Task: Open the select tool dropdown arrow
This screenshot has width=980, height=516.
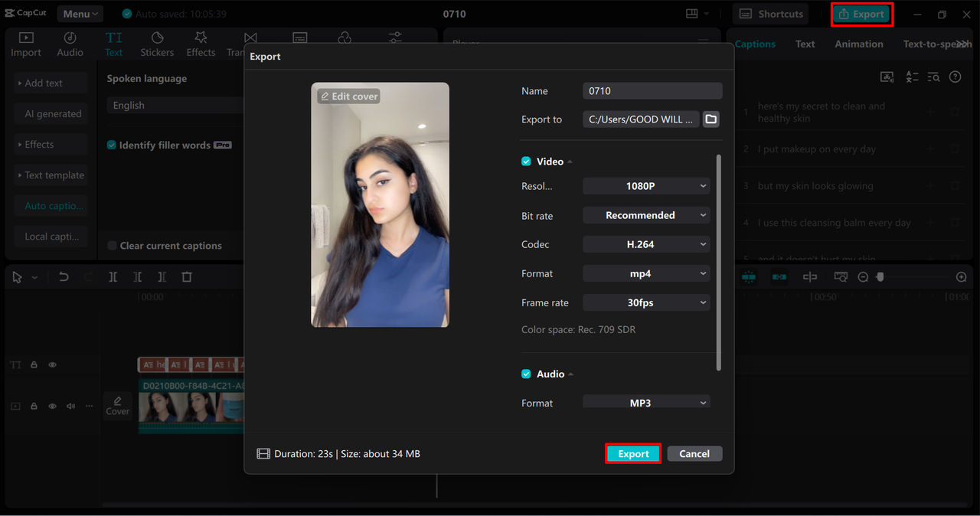Action: pos(34,278)
